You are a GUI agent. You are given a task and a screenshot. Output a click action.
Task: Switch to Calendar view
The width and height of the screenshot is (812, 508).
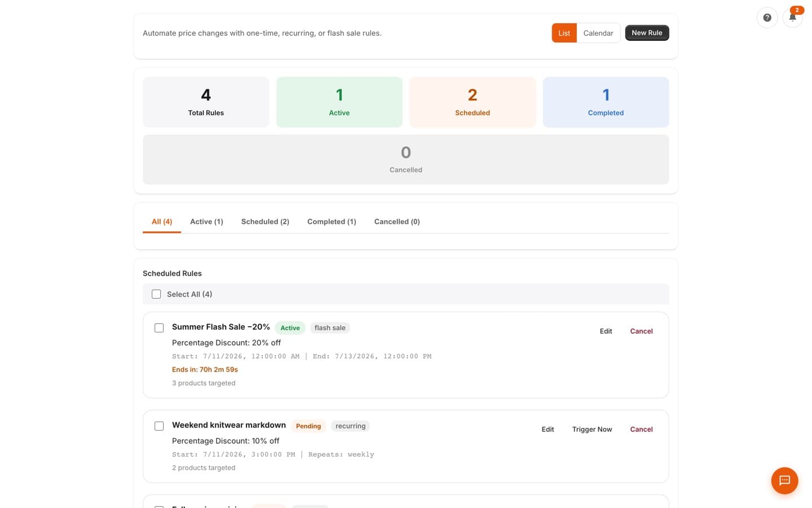[598, 33]
